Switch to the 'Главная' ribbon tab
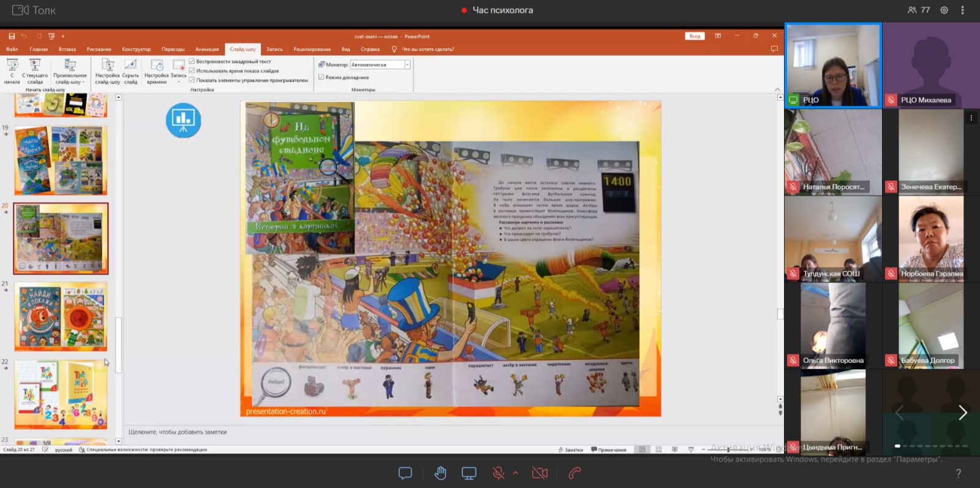Image resolution: width=980 pixels, height=488 pixels. tap(39, 49)
